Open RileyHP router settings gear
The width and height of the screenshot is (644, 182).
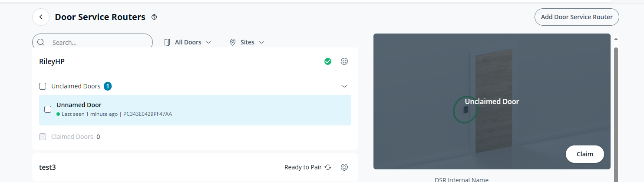tap(344, 61)
